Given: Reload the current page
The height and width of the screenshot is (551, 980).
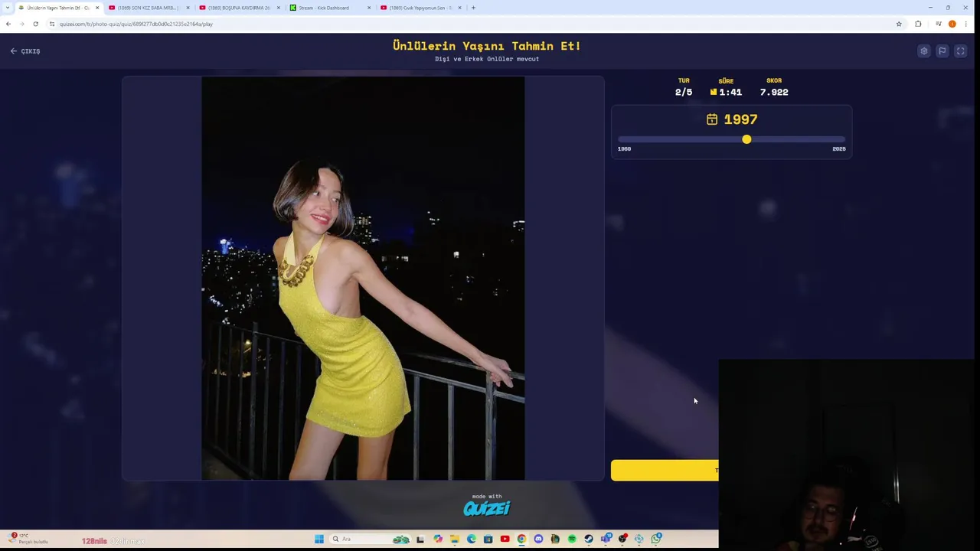Looking at the screenshot, I should pyautogui.click(x=35, y=24).
